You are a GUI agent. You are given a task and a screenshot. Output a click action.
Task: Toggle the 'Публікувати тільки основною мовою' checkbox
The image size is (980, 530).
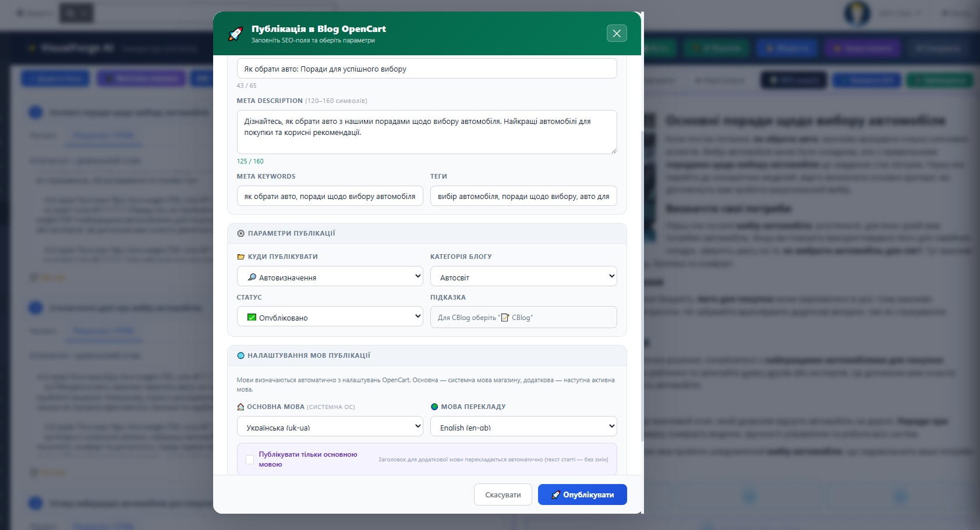pyautogui.click(x=250, y=460)
